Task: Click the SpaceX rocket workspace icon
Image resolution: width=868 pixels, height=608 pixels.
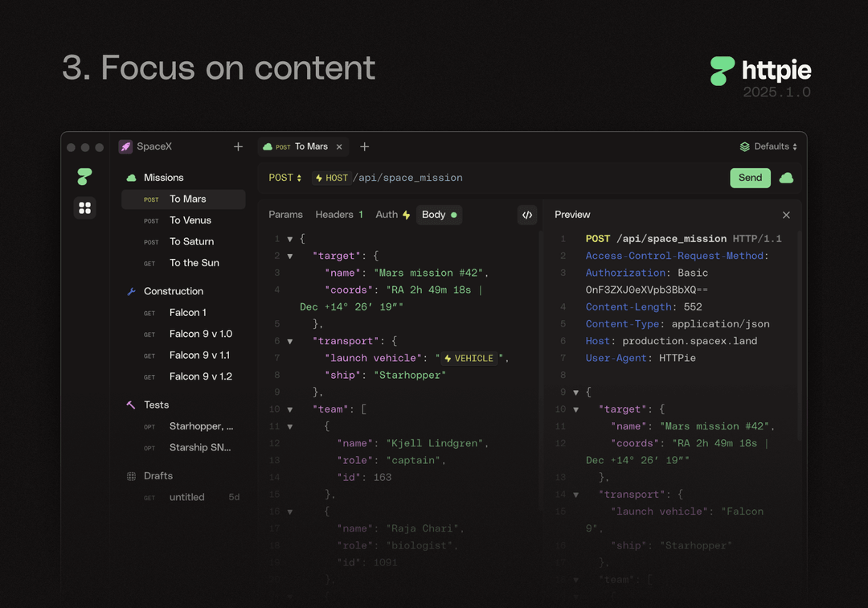Action: tap(126, 146)
